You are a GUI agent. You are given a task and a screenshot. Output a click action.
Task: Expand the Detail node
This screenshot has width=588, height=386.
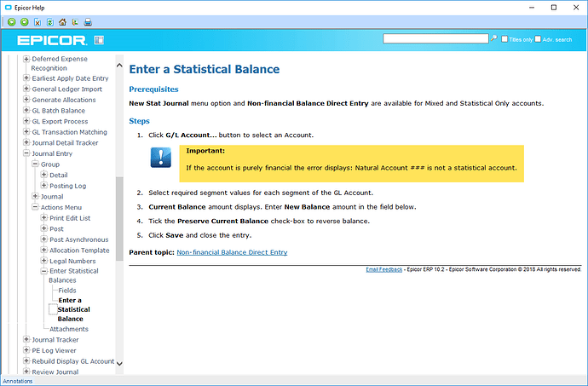pos(43,175)
